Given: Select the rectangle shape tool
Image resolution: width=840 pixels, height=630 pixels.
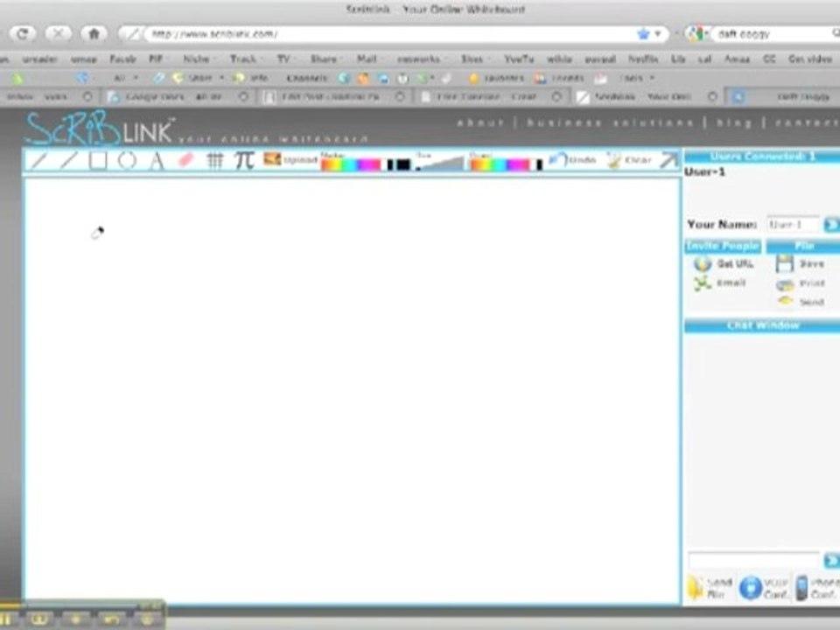Looking at the screenshot, I should click(x=97, y=160).
